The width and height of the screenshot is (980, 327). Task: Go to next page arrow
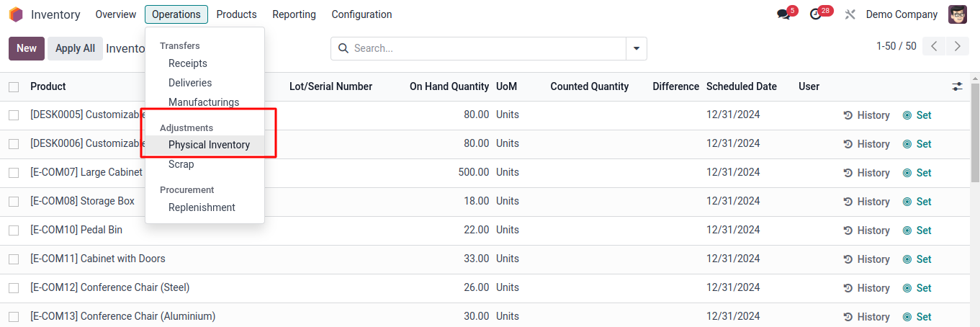pos(957,46)
